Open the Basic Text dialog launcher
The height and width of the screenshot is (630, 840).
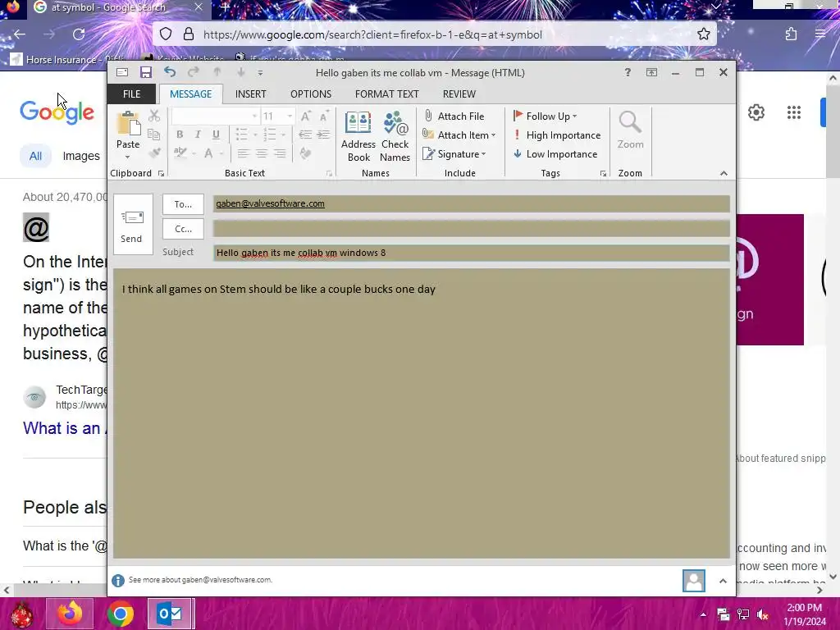click(x=329, y=174)
